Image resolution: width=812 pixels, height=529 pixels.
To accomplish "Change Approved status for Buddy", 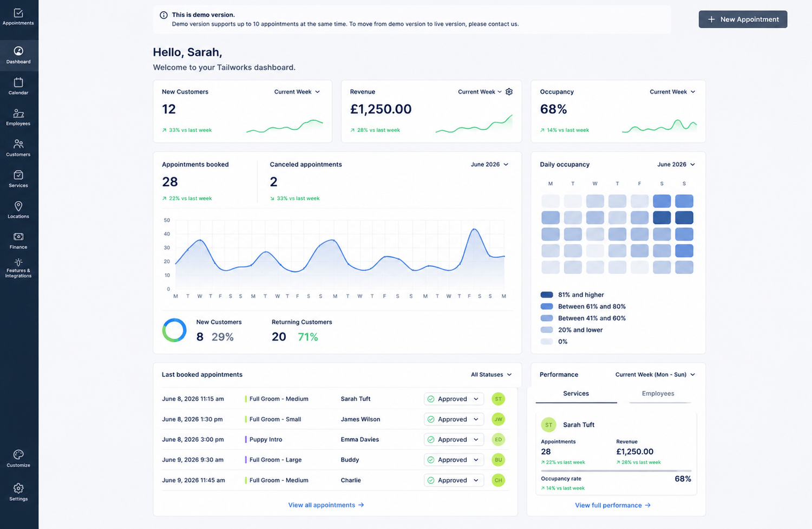I will pos(454,460).
